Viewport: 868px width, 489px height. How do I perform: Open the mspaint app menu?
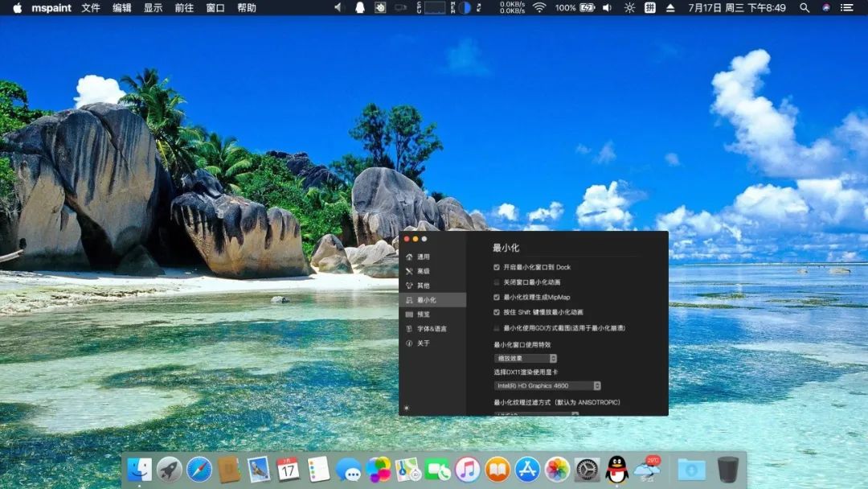point(51,8)
